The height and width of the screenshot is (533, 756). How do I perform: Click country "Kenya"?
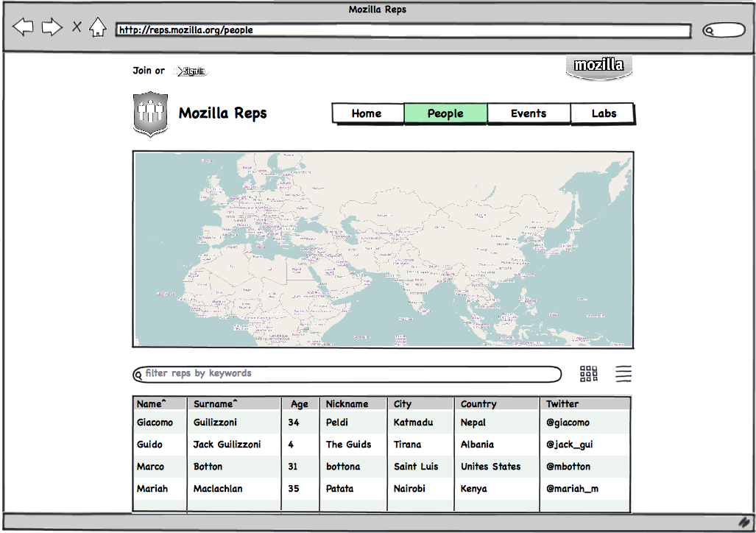click(474, 489)
